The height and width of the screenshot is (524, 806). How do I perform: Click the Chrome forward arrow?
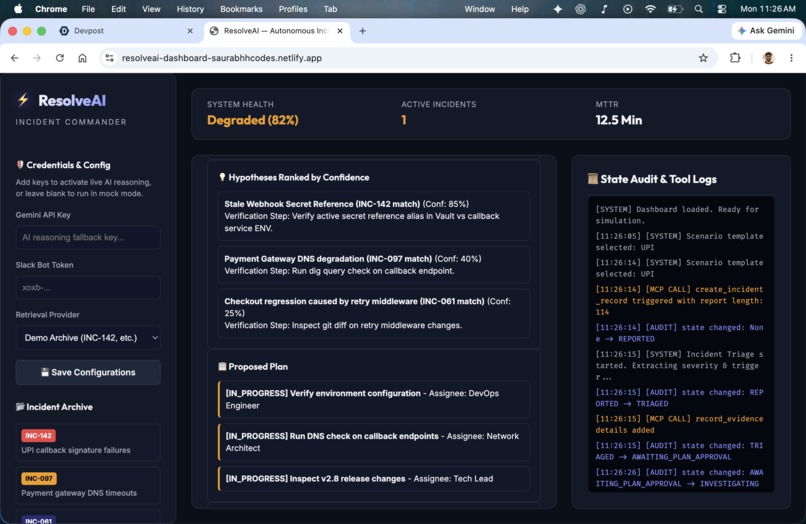pyautogui.click(x=37, y=58)
